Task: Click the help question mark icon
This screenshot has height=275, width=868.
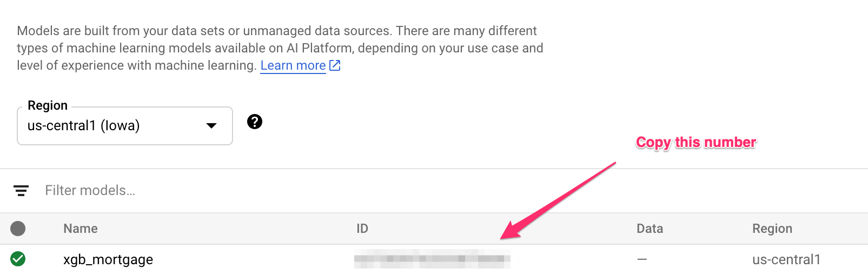Action: tap(255, 122)
